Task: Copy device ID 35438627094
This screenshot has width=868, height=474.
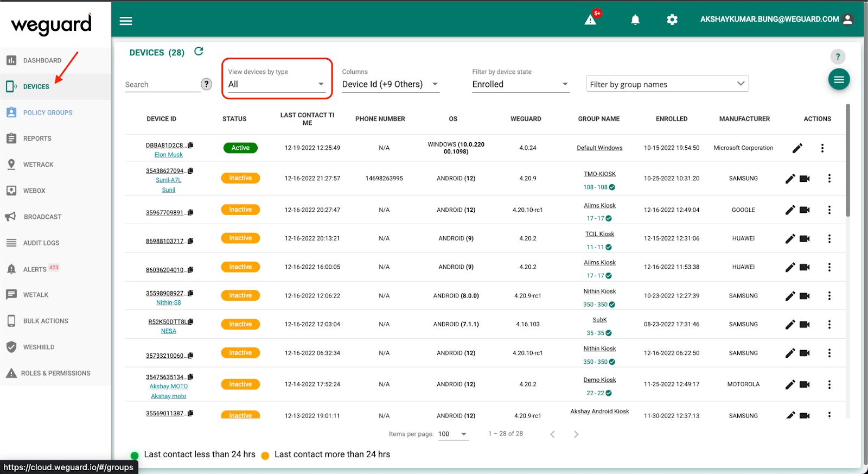Action: click(190, 170)
